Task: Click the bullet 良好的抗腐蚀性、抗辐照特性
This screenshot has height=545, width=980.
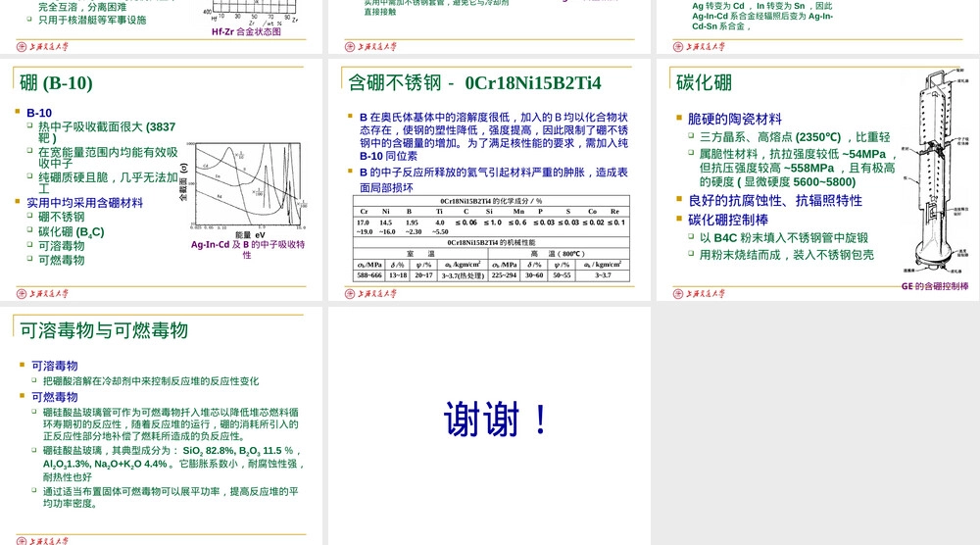Action: (775, 201)
